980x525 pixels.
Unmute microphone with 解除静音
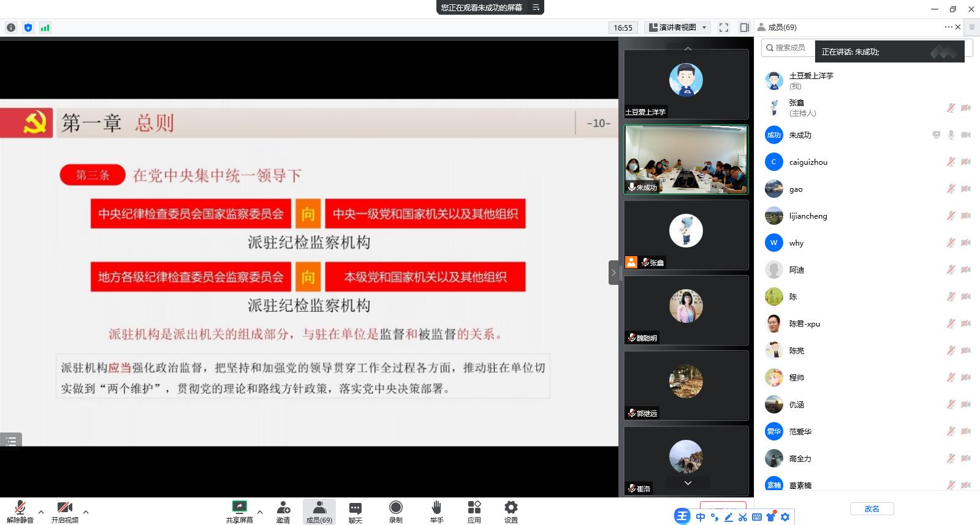click(x=20, y=511)
